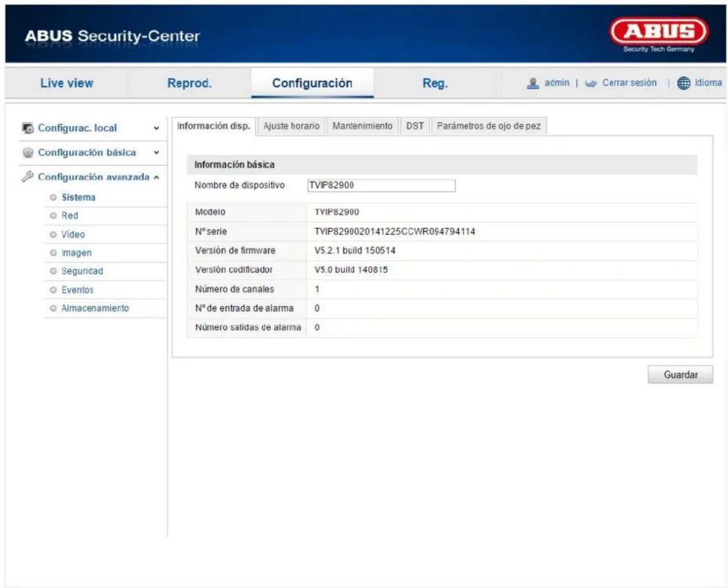Screen dimensions: 728x588
Task: Click the Versión de firmware label
Action: click(235, 250)
